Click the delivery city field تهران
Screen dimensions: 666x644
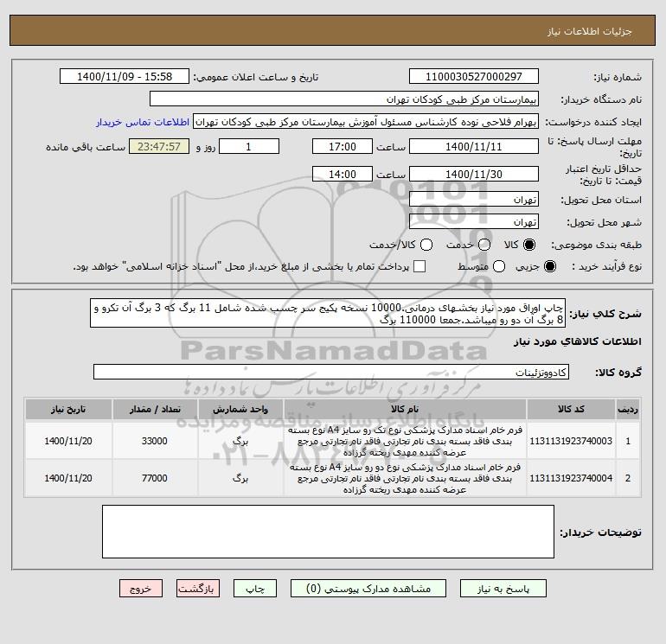tap(474, 221)
